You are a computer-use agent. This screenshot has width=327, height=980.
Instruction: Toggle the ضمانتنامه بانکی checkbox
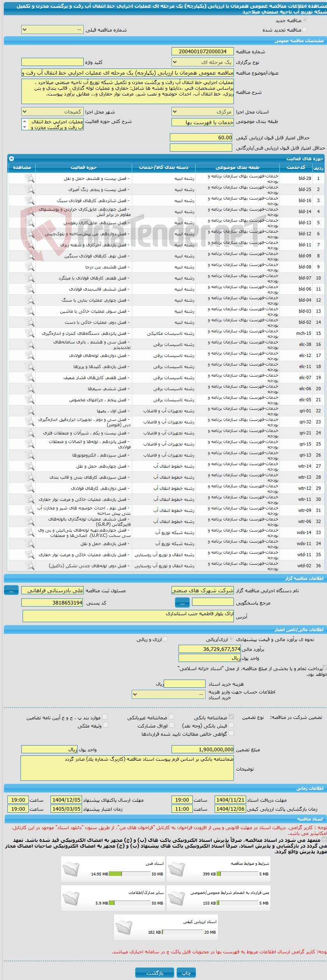pyautogui.click(x=231, y=717)
